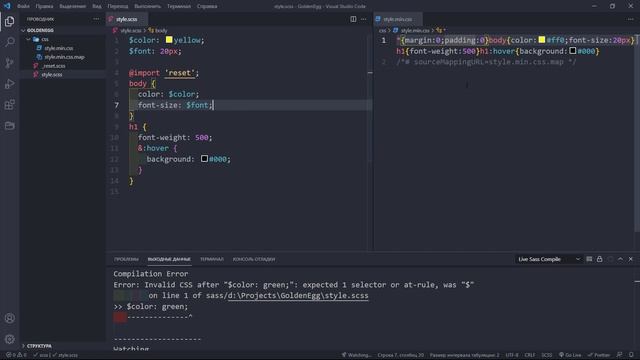Toggle output scroll lock icon
The image size is (640, 360).
(599, 259)
